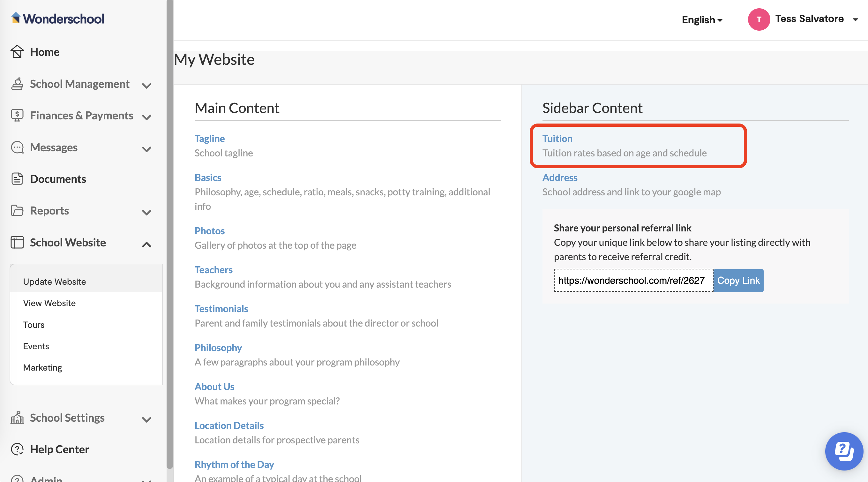Image resolution: width=868 pixels, height=482 pixels.
Task: Open Help Center in the sidebar
Action: [60, 449]
